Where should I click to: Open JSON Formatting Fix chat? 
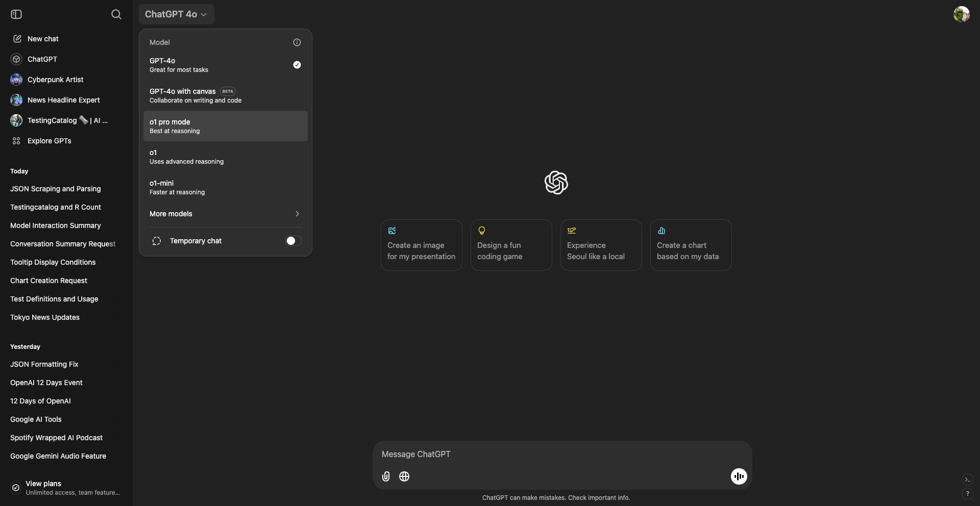click(x=66, y=364)
